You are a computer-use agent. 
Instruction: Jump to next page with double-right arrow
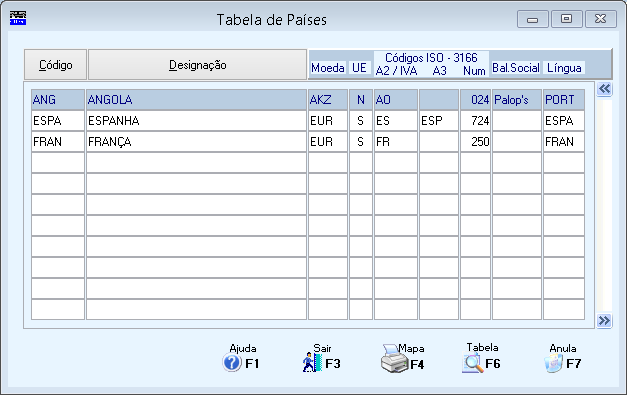tap(604, 320)
